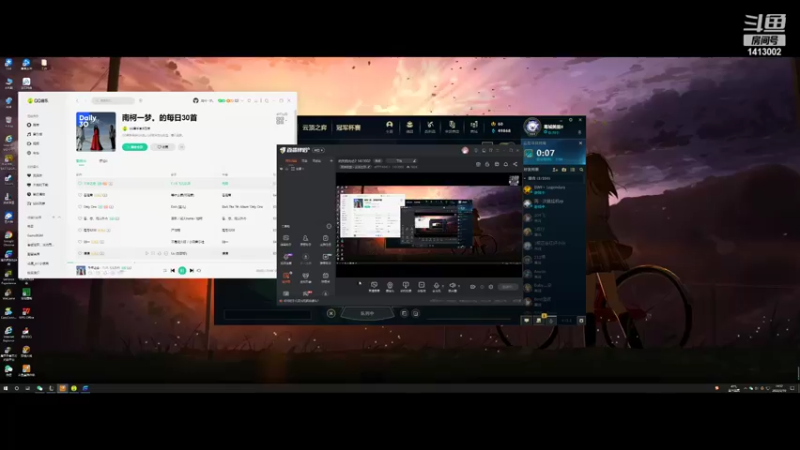Click the green Play All button

(135, 147)
